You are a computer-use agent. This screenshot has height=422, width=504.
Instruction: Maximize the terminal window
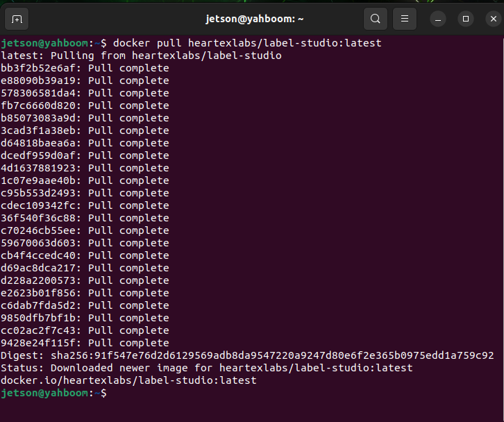coord(466,19)
